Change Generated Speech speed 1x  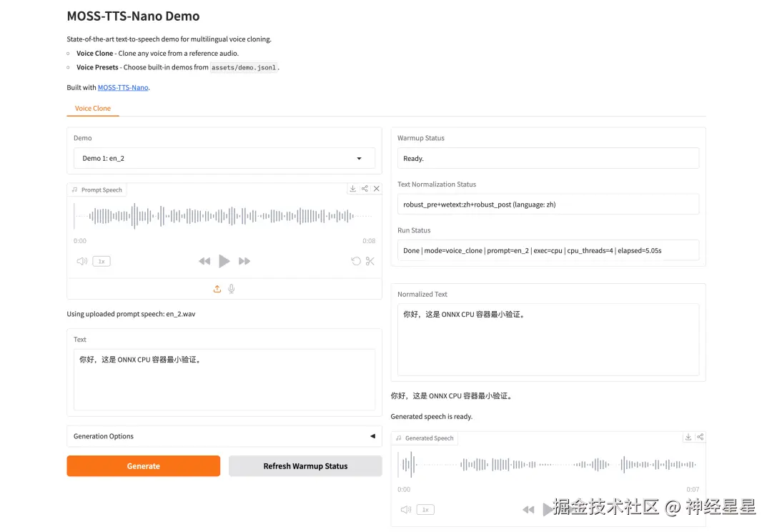pyautogui.click(x=425, y=509)
